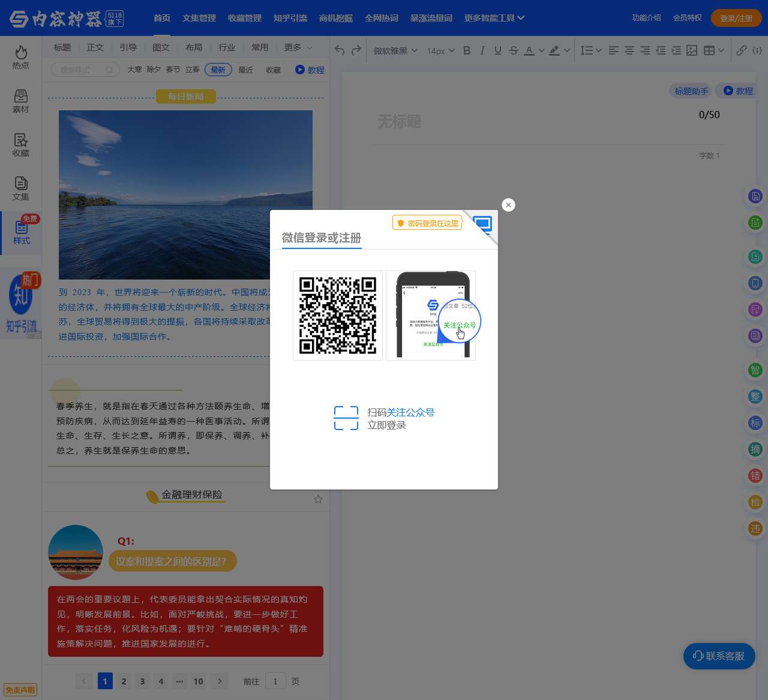Open the code braces tool
The image size is (768, 700).
[757, 51]
